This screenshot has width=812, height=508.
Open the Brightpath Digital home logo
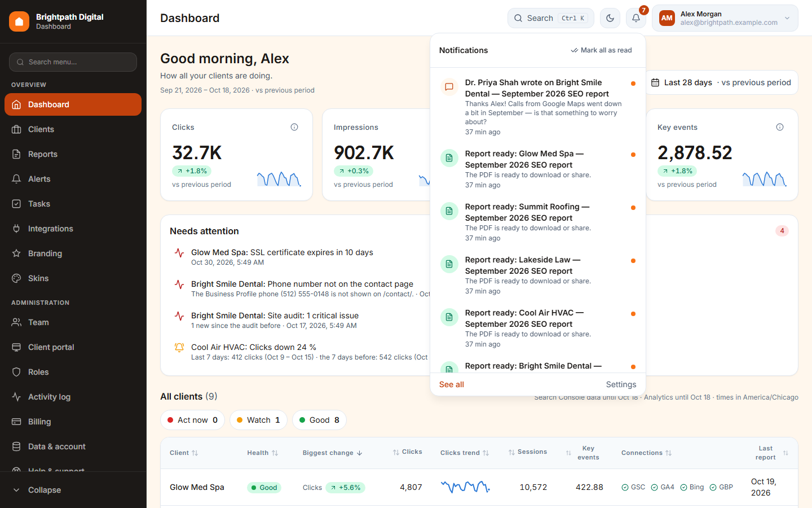(19, 21)
